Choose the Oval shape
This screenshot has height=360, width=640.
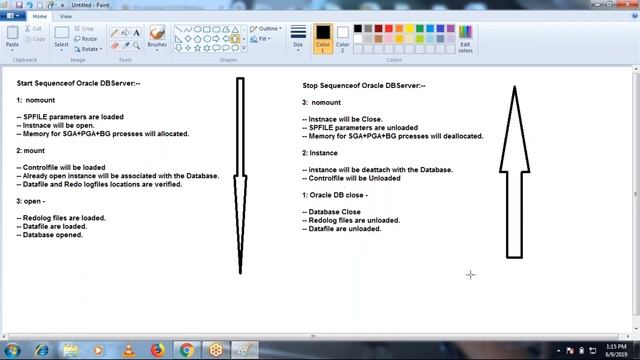(x=198, y=29)
